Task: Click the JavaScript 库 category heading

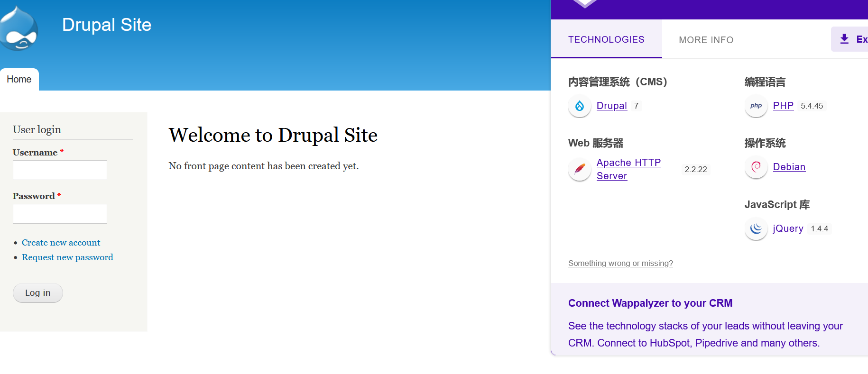Action: (777, 205)
